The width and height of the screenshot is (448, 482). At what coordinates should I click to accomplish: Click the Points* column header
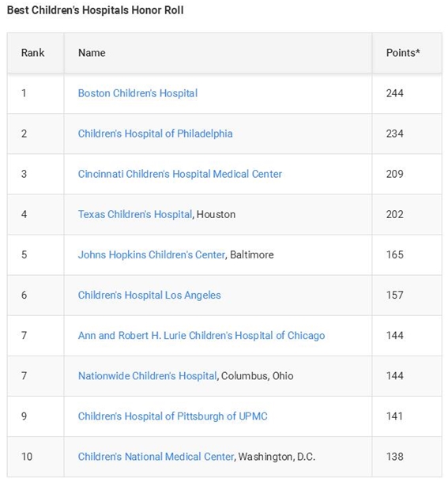tap(403, 53)
